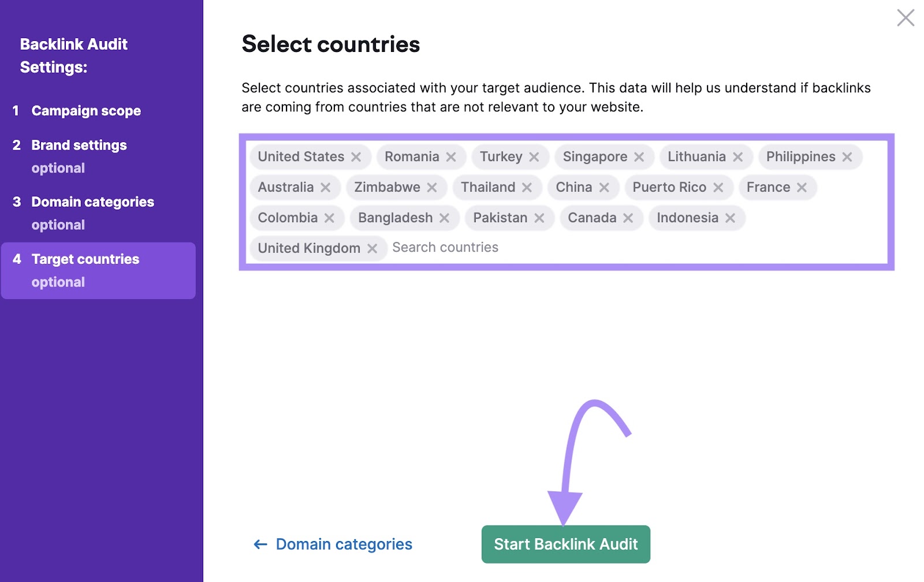Remove Bangladesh from selected countries
Screen dimensions: 924x582
coord(445,218)
